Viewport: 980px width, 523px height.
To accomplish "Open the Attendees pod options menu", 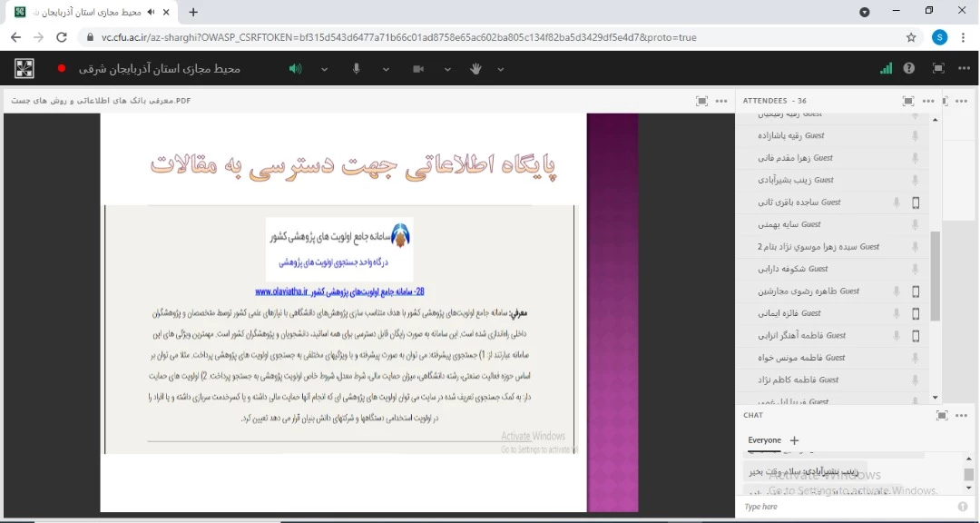I will click(x=927, y=101).
